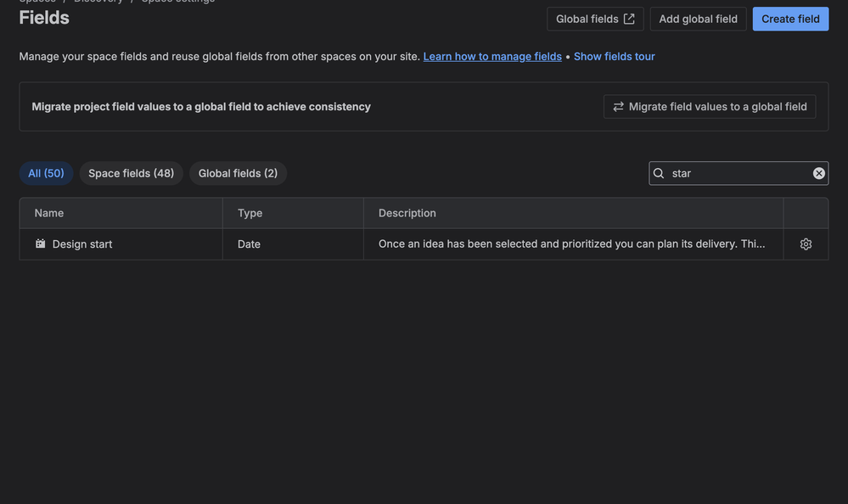Click the Description column header
This screenshot has height=504, width=848.
pyautogui.click(x=407, y=213)
